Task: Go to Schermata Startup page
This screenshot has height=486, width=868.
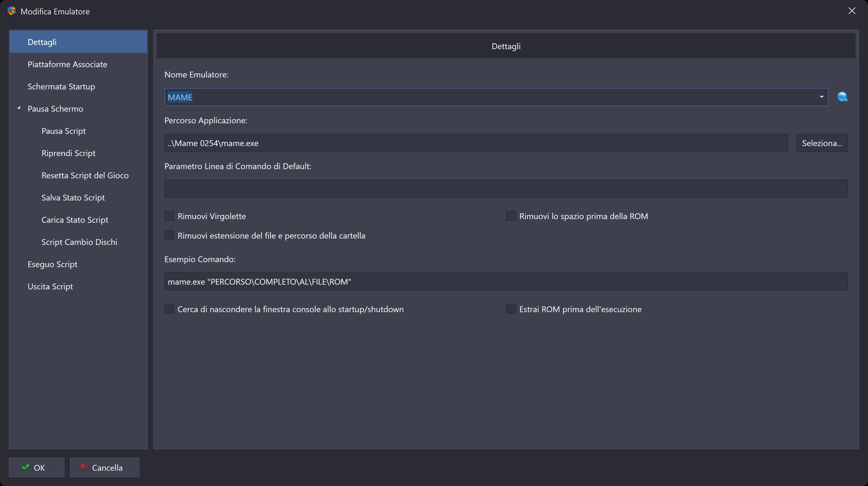Action: click(x=61, y=87)
